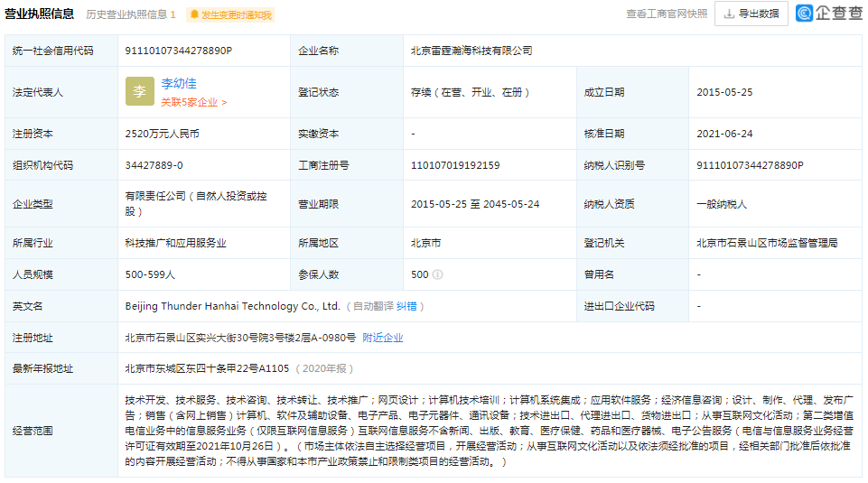Click the 参保人数 label cell

coord(347,274)
